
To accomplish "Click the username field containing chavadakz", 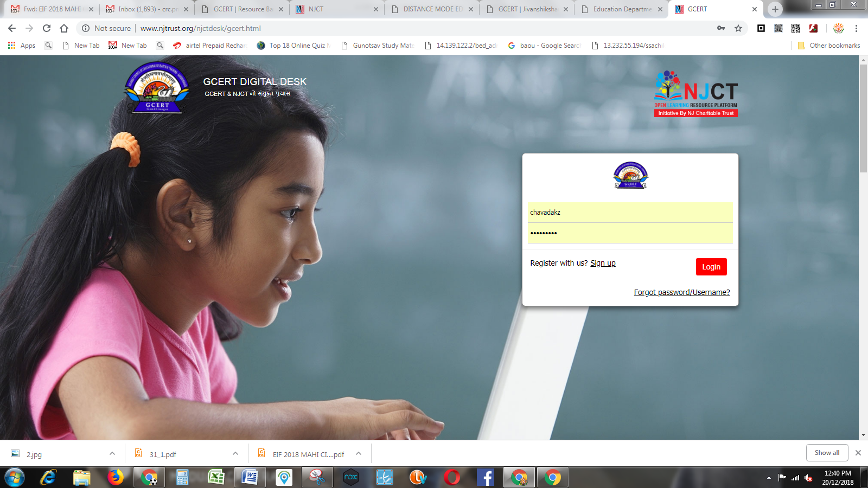I will [630, 213].
